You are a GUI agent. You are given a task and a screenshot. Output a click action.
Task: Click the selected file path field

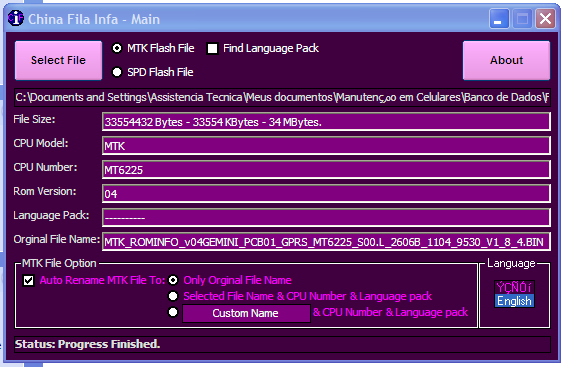point(282,97)
